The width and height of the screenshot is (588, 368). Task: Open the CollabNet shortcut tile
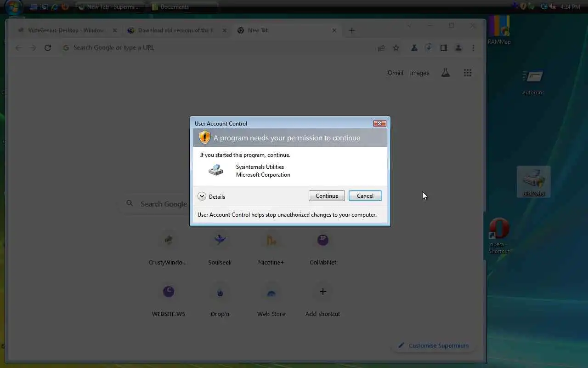point(322,248)
